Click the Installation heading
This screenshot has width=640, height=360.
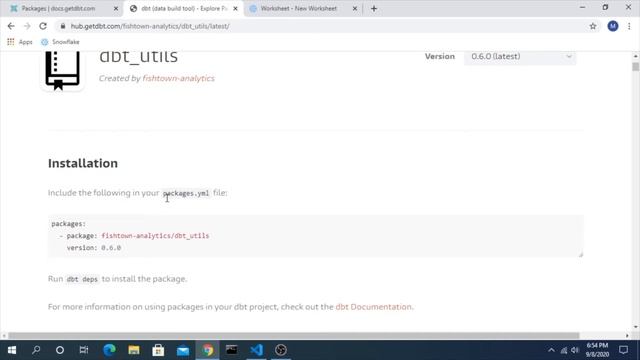click(x=83, y=163)
